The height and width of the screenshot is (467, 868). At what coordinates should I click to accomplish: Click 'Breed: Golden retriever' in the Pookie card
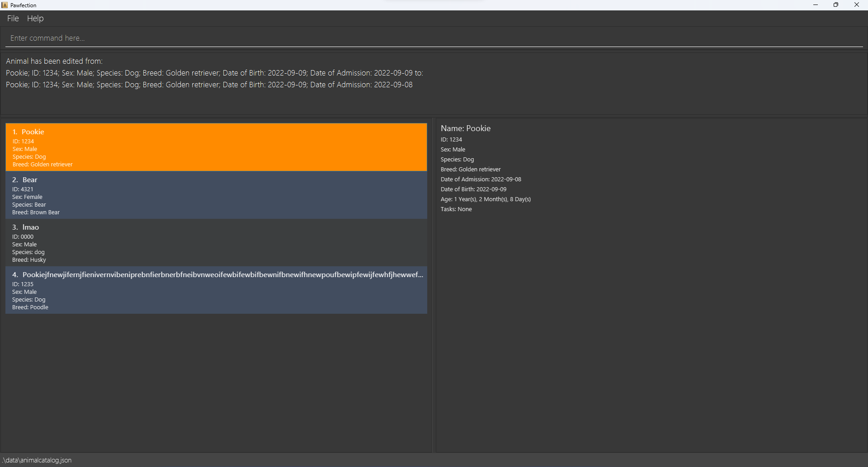pyautogui.click(x=42, y=165)
